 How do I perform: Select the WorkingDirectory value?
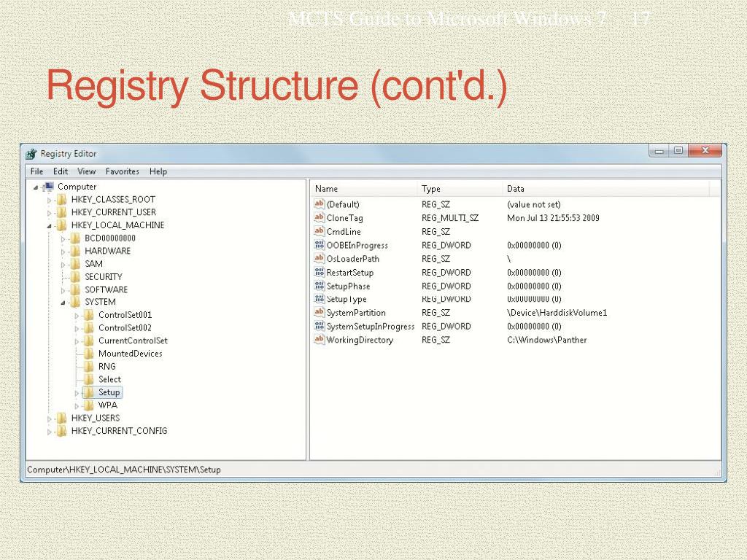coord(360,340)
